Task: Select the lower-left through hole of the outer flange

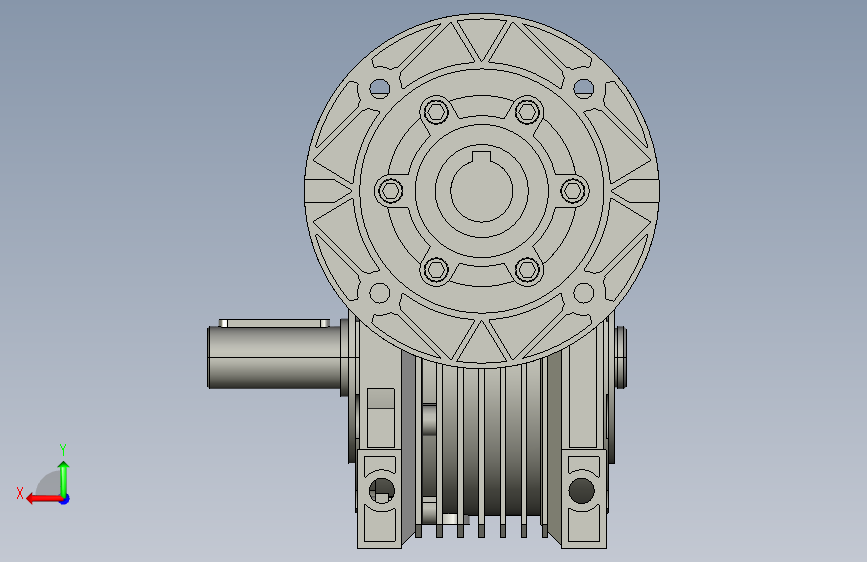Action: tap(379, 293)
